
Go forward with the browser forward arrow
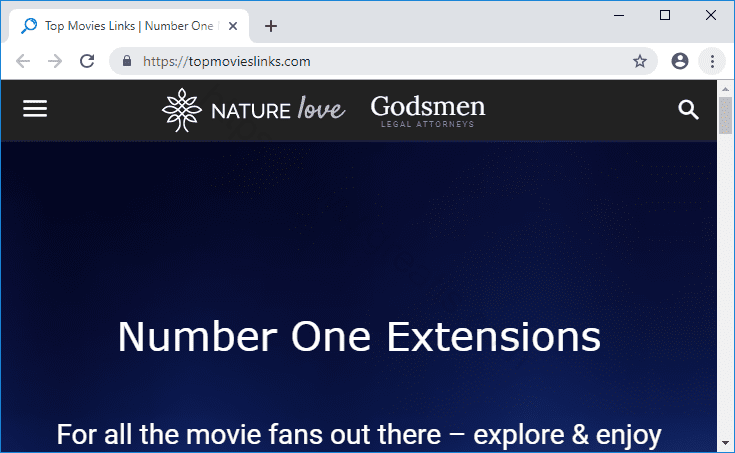coord(55,61)
